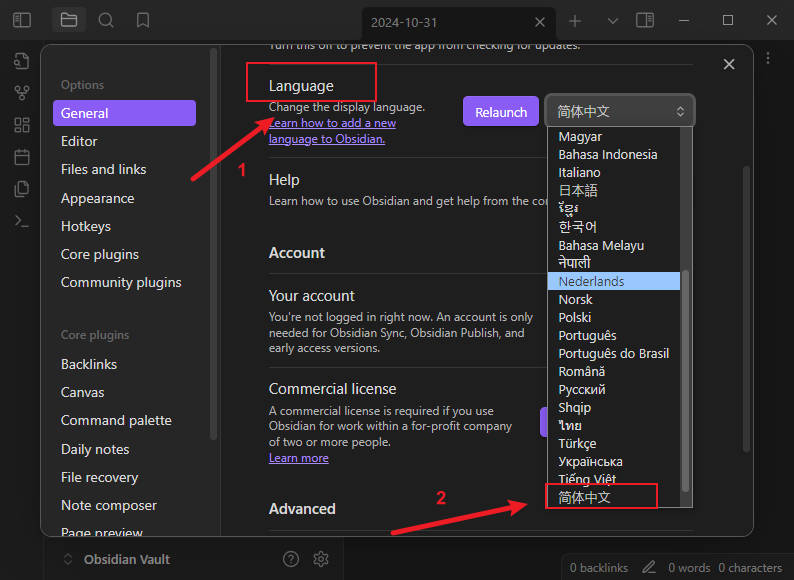Open Canvas plugin settings
This screenshot has height=580, width=794.
(124, 392)
